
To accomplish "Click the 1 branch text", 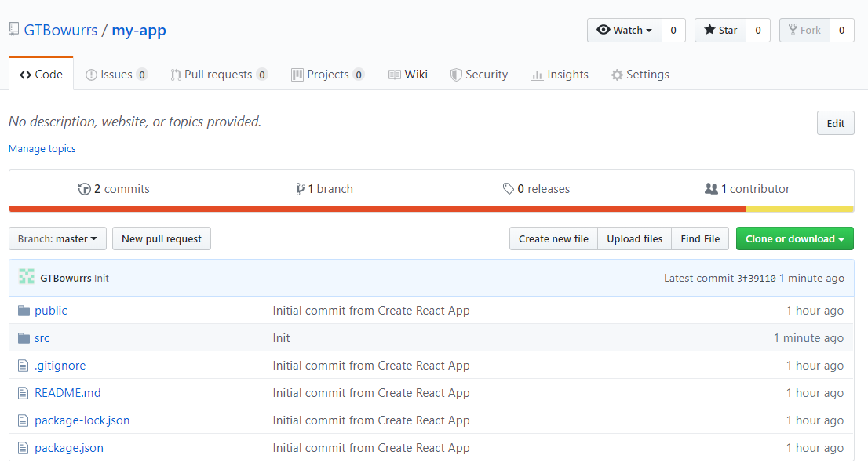I will point(330,189).
